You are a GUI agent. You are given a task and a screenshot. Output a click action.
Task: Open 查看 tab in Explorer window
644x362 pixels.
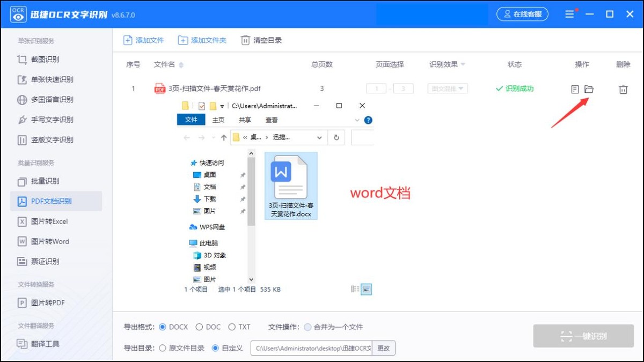point(272,120)
